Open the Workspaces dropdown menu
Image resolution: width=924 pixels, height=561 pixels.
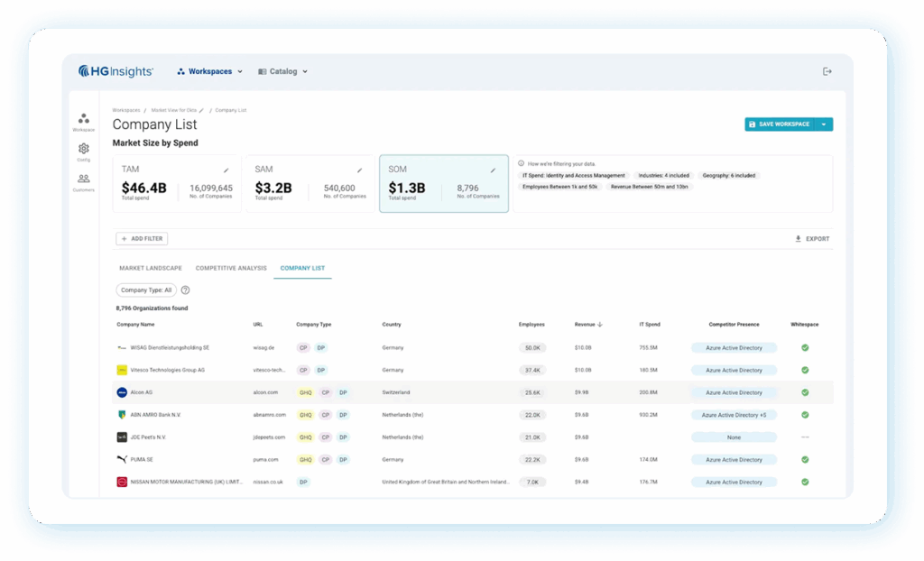click(210, 71)
